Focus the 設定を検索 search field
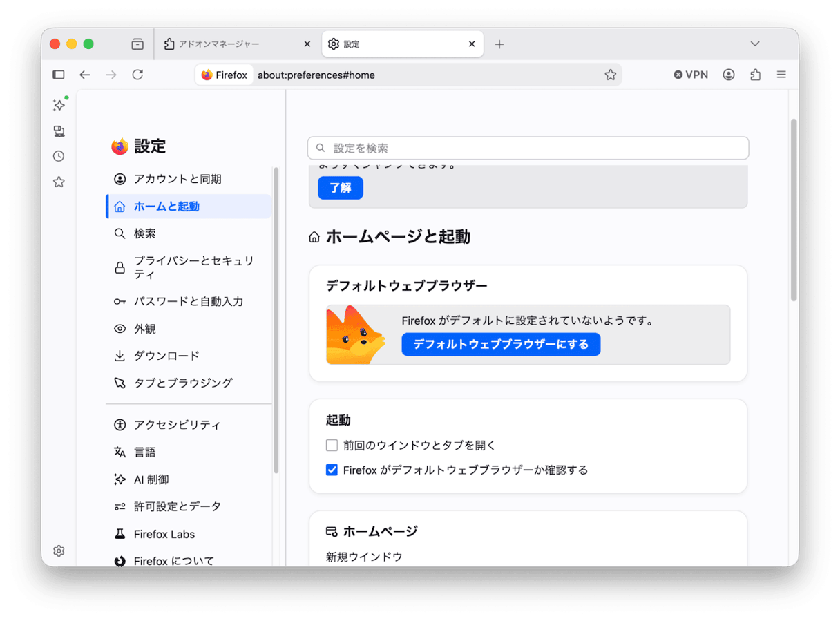This screenshot has height=621, width=840. [528, 148]
